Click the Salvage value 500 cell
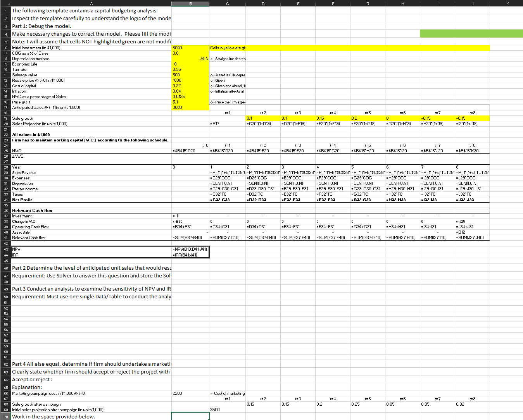 point(190,75)
